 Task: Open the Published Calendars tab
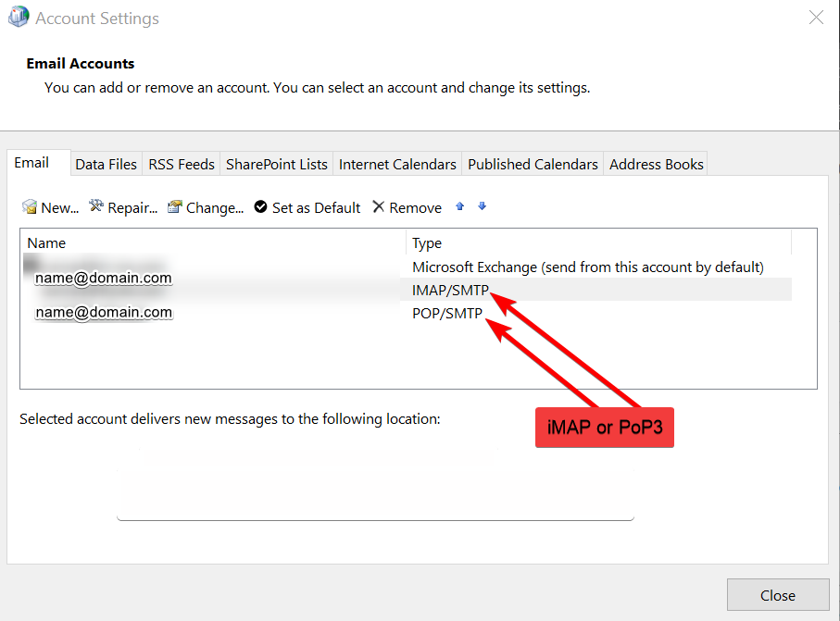click(533, 165)
